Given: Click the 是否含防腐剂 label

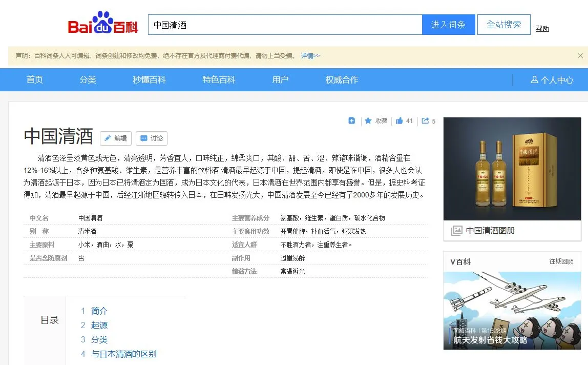Looking at the screenshot, I should 48,258.
